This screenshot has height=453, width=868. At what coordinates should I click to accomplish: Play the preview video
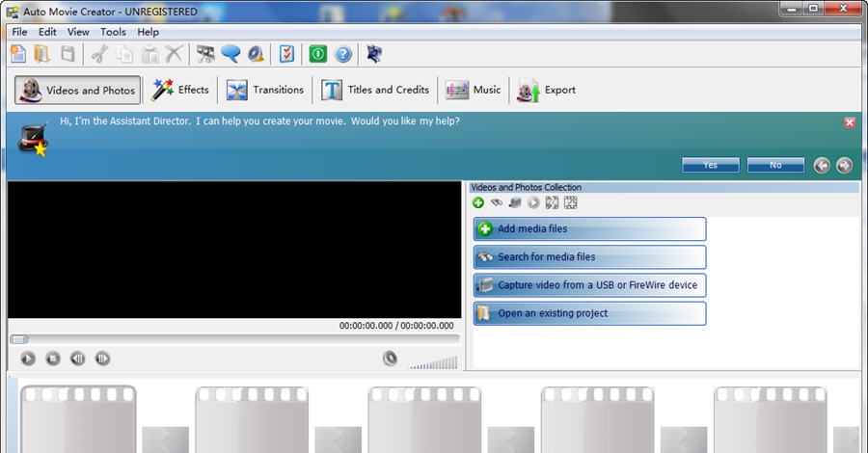coord(28,359)
